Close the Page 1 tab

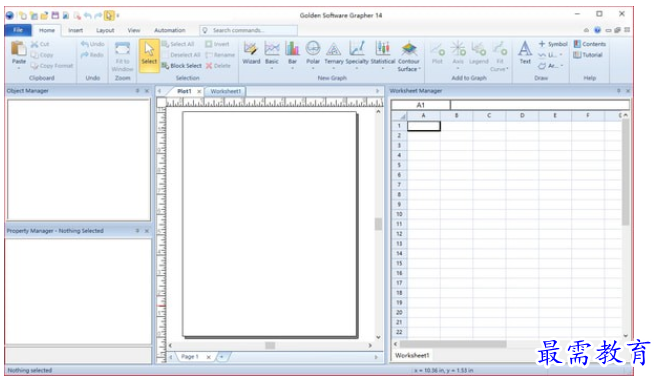[x=208, y=357]
